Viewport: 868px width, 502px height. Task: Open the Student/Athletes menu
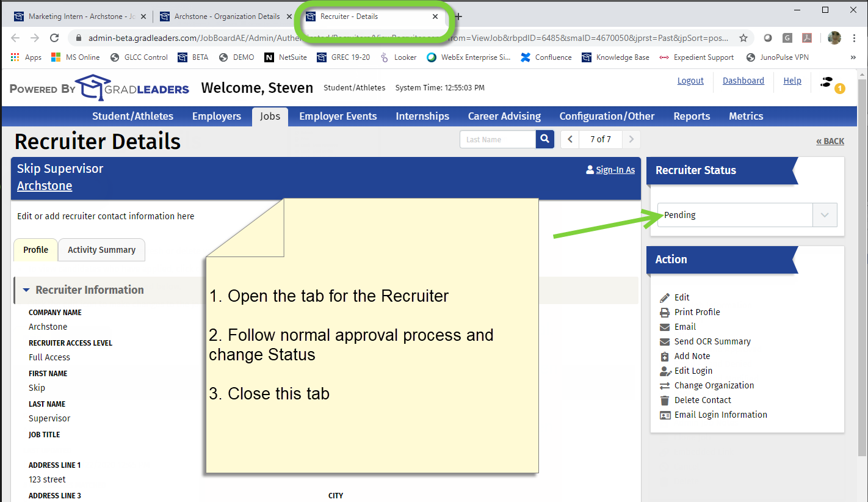133,116
